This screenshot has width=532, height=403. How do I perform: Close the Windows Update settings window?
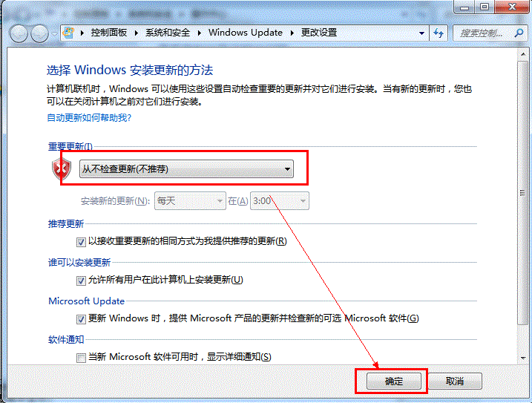(x=512, y=7)
